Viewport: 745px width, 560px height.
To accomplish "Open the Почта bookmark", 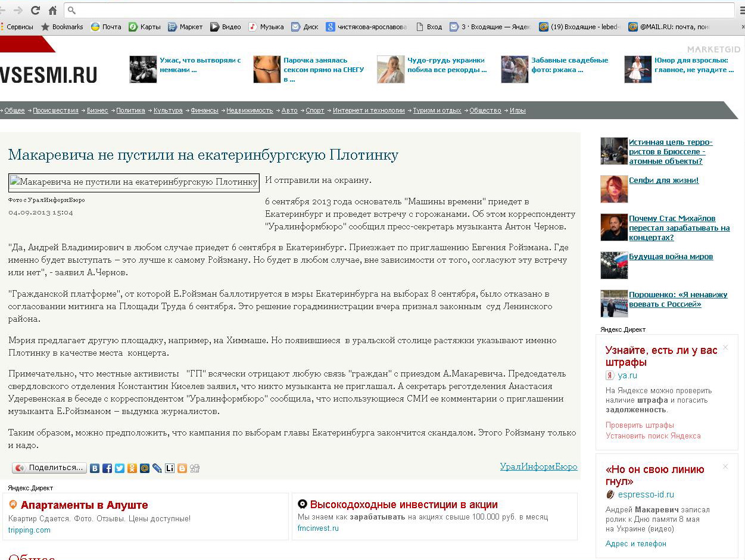I will pyautogui.click(x=106, y=27).
